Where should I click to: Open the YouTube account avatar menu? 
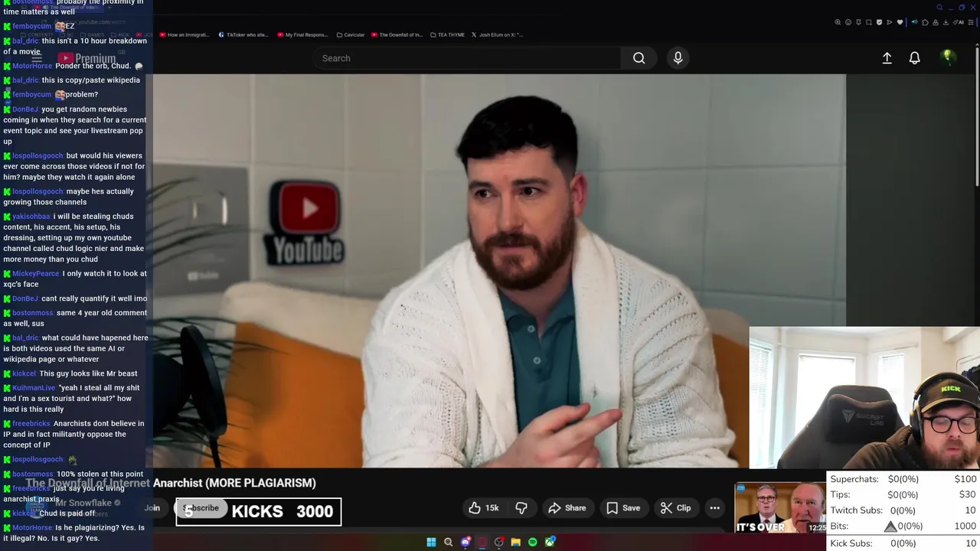(x=948, y=57)
